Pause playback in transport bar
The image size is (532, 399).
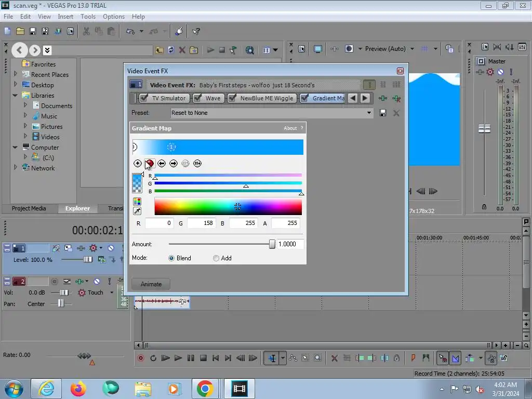coord(191,358)
